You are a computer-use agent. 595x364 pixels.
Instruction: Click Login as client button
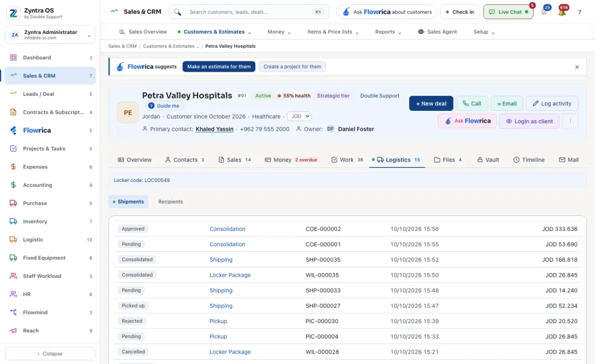point(529,121)
